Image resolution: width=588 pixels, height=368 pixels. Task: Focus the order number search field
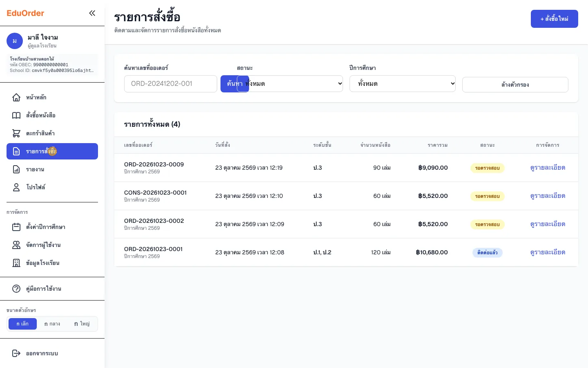171,84
